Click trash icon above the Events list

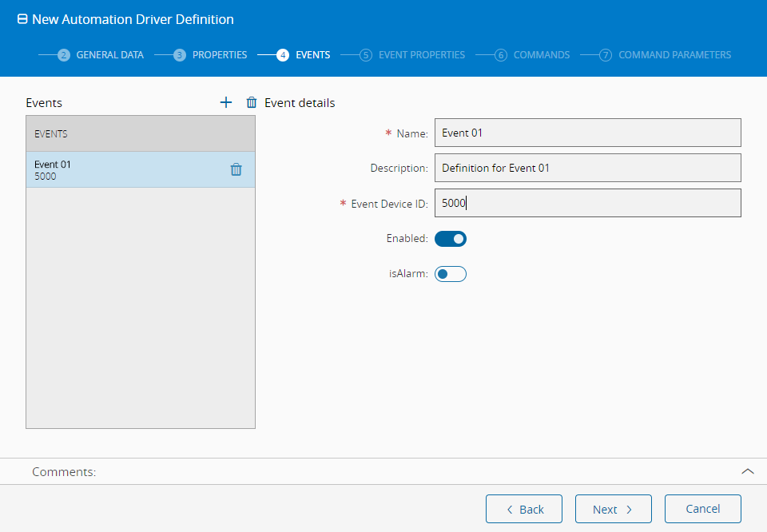[252, 102]
